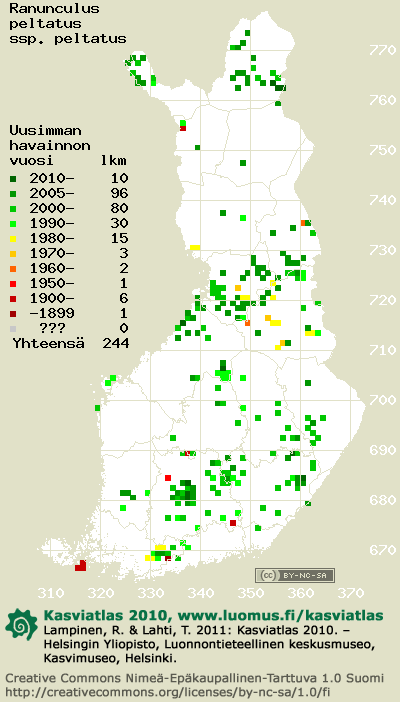Screen dimensions: 400x702
Task: Click the 700 northing grid label
Action: click(383, 400)
